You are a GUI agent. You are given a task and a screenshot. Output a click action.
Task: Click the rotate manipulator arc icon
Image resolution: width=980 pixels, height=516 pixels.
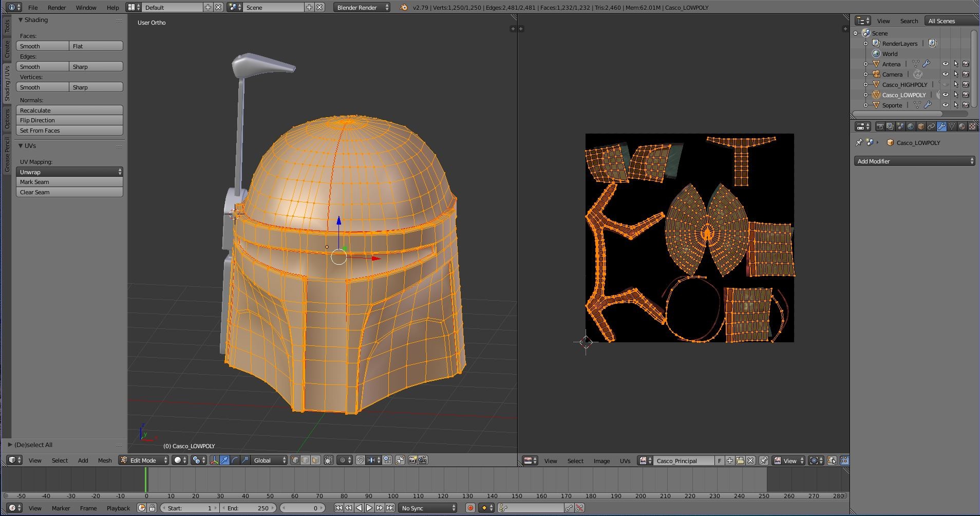click(235, 460)
